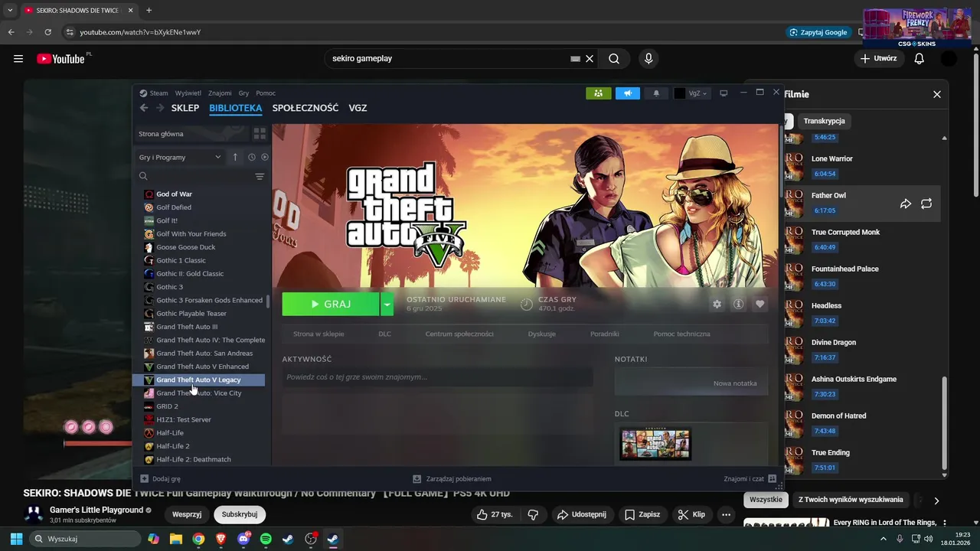Open YouTube hamburger menu

pyautogui.click(x=18, y=58)
